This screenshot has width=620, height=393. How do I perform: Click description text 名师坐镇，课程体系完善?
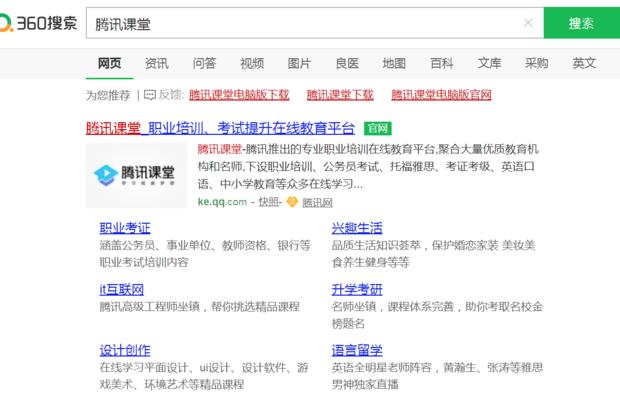tap(393, 306)
